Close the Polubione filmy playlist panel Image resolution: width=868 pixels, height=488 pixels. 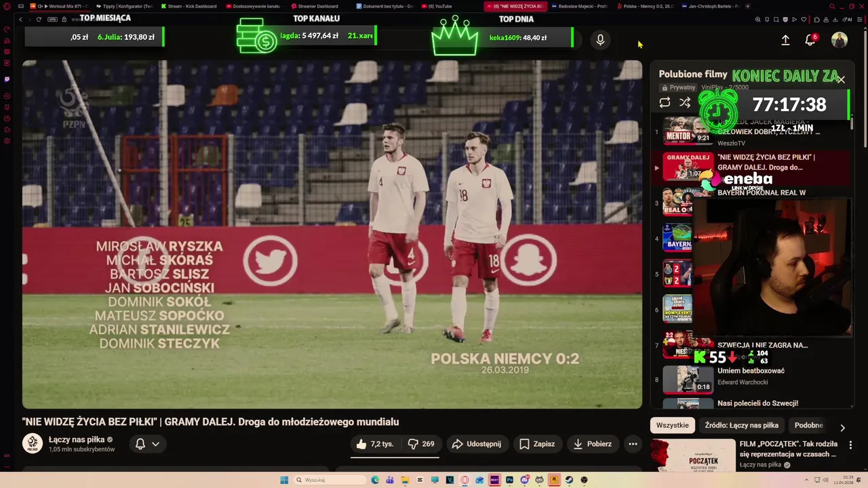[841, 79]
